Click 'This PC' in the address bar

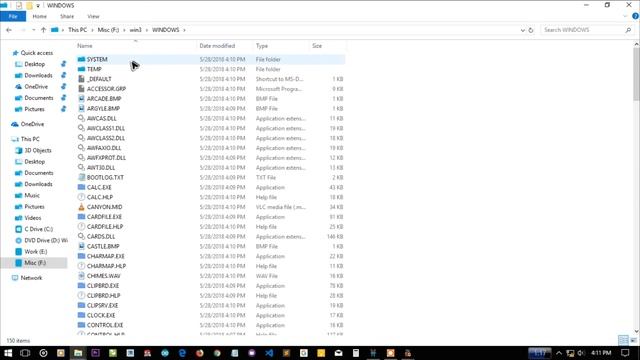tap(78, 30)
